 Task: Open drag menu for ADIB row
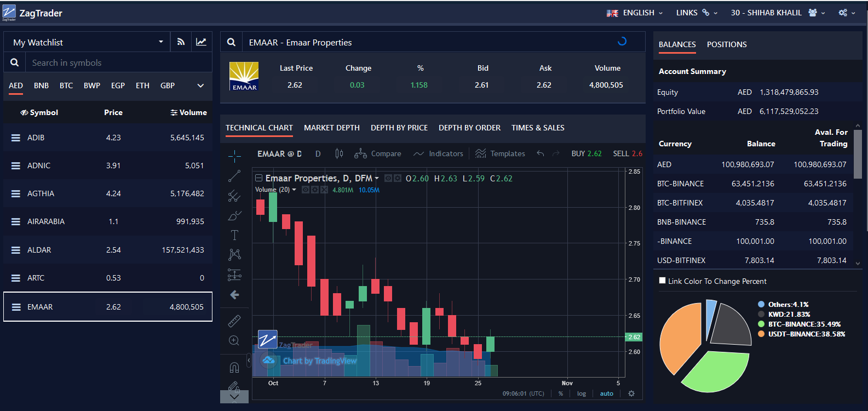(x=16, y=138)
